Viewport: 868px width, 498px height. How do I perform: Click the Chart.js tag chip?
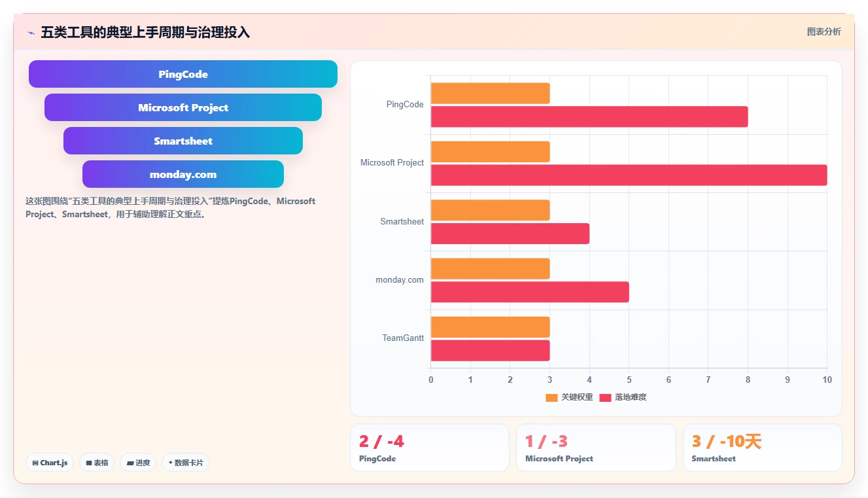[x=50, y=463]
